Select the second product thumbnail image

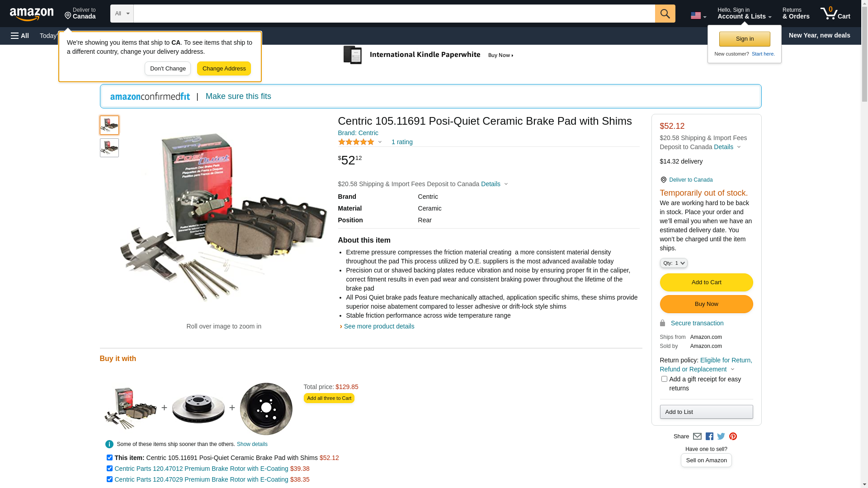pyautogui.click(x=109, y=148)
